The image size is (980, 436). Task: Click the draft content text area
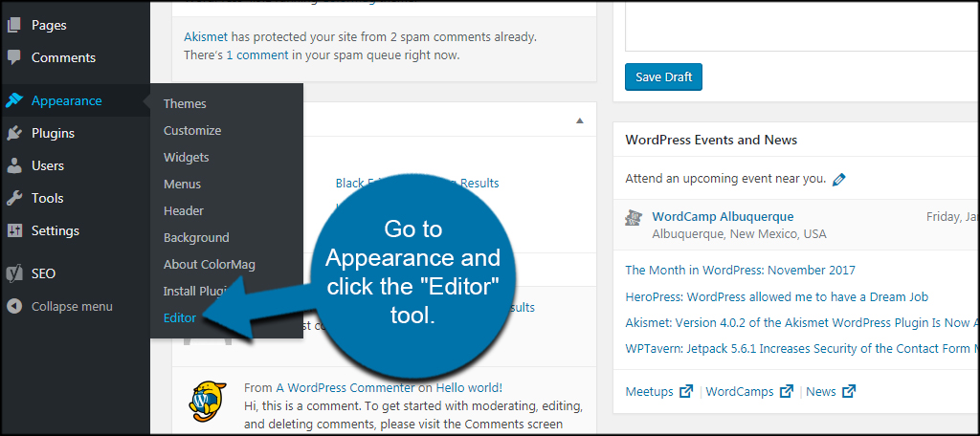[x=803, y=25]
